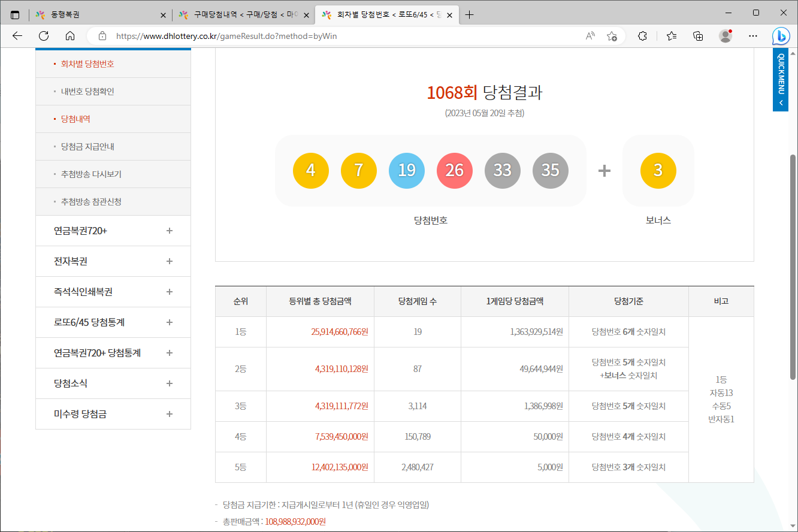View site information lock icon
This screenshot has width=798, height=532.
tap(102, 36)
